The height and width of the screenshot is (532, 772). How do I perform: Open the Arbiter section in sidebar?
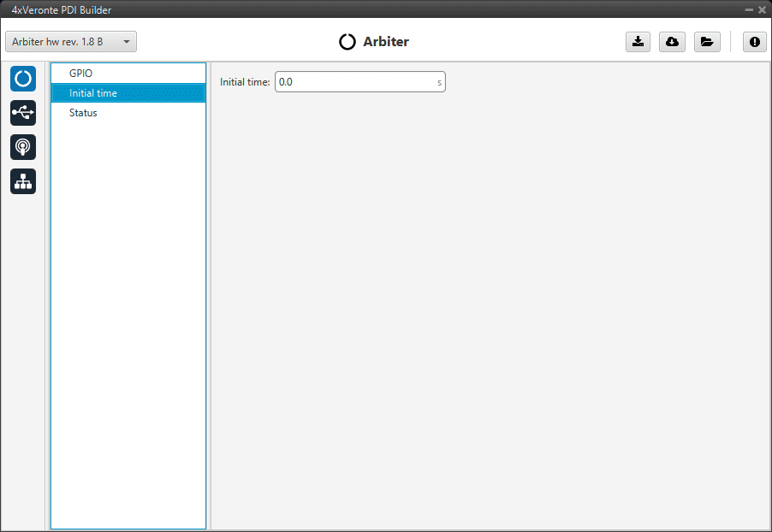pyautogui.click(x=23, y=79)
